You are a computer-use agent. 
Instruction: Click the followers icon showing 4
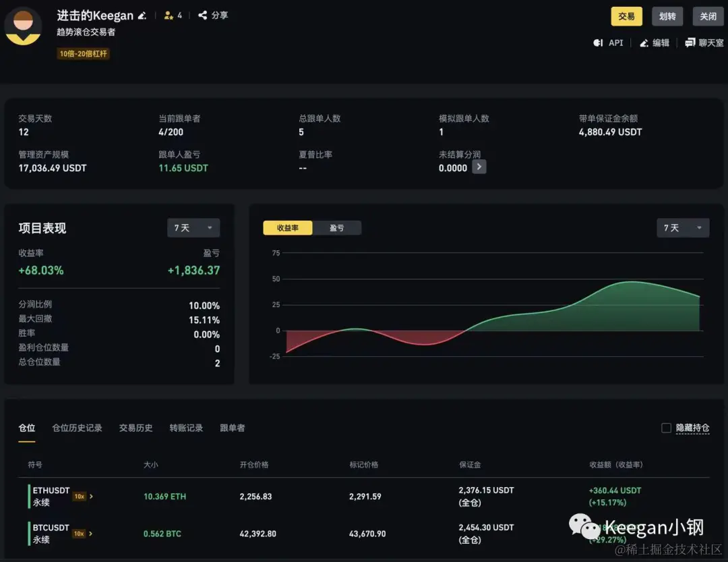(169, 16)
